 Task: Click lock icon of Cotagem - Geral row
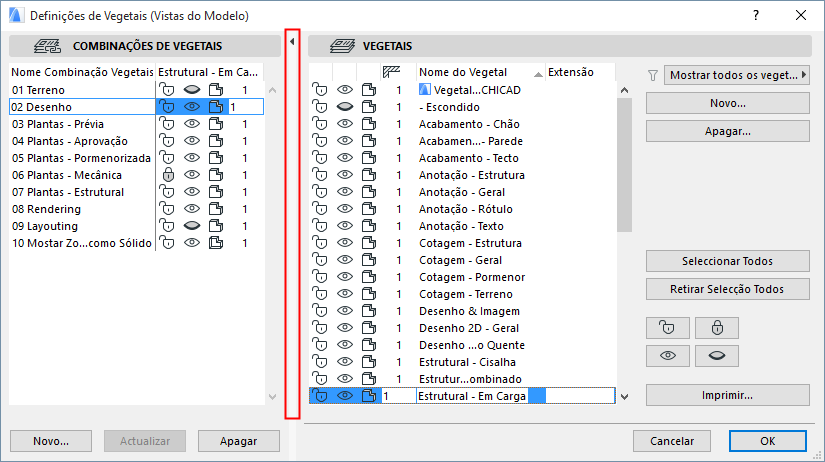[x=321, y=260]
